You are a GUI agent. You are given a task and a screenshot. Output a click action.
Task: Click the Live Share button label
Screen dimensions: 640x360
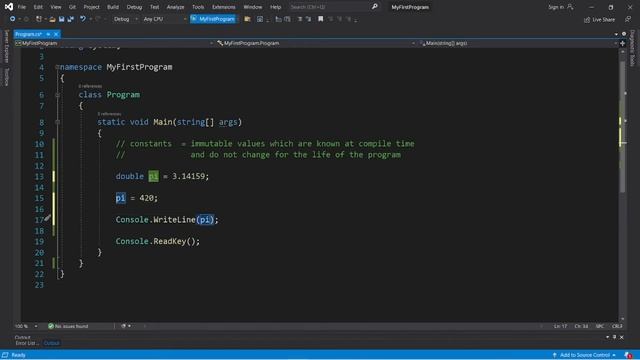point(603,20)
